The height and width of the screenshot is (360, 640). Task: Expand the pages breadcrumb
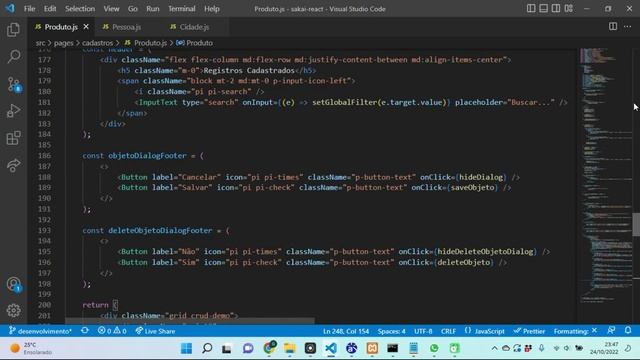(64, 43)
